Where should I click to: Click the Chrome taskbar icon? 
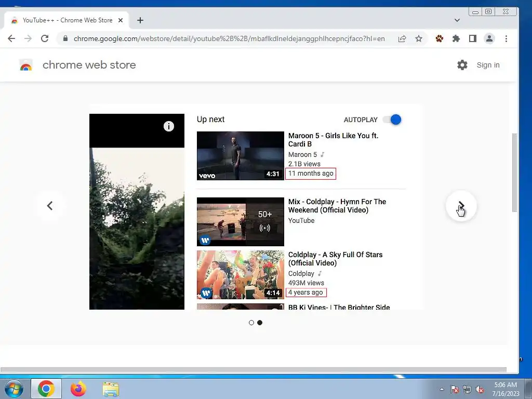click(46, 389)
